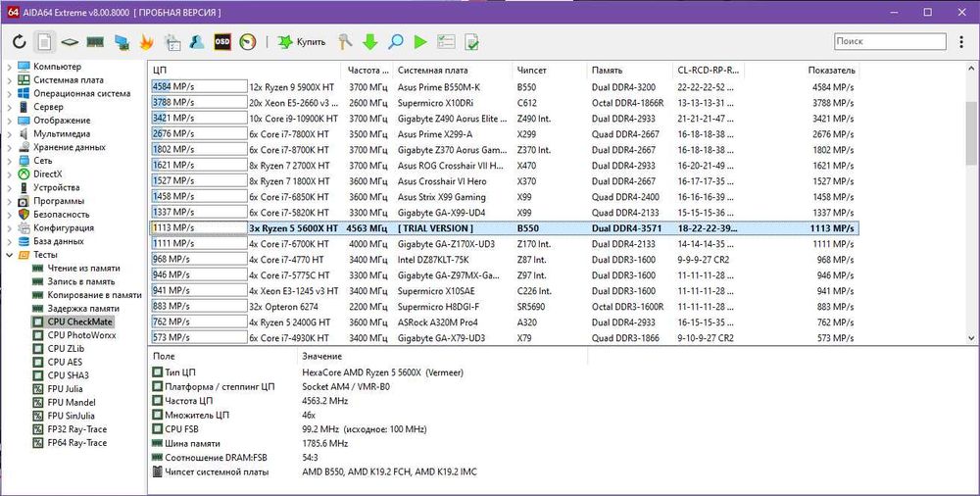Start the benchmark with the green play icon
Viewport: 980px width, 496px height.
tap(420, 42)
